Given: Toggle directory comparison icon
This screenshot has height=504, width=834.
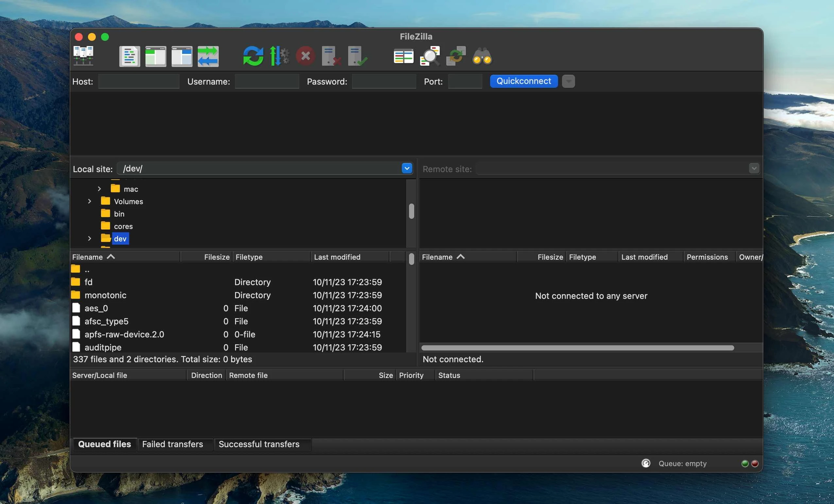Looking at the screenshot, I should coord(430,56).
